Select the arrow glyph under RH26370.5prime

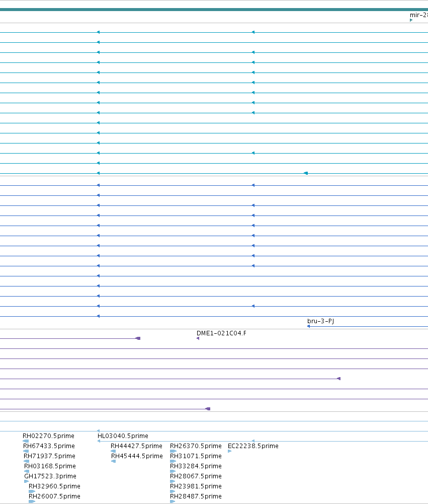pyautogui.click(x=173, y=451)
